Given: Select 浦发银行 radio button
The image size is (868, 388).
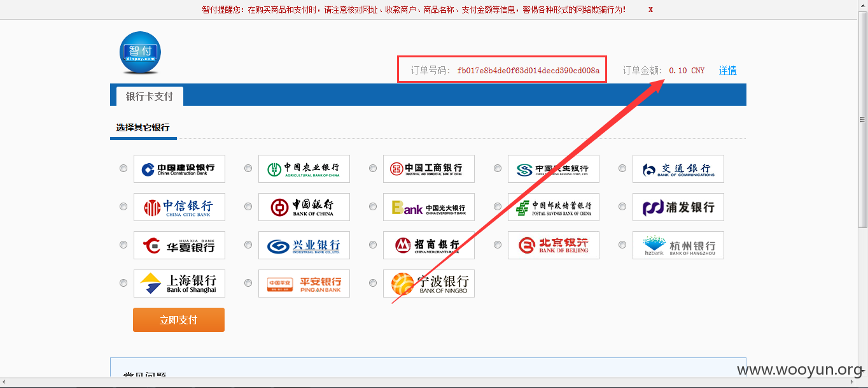Looking at the screenshot, I should pyautogui.click(x=622, y=207).
